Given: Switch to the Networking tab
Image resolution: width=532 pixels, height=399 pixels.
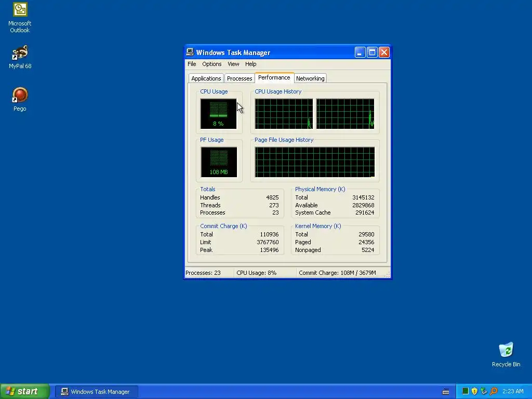Looking at the screenshot, I should (x=310, y=78).
